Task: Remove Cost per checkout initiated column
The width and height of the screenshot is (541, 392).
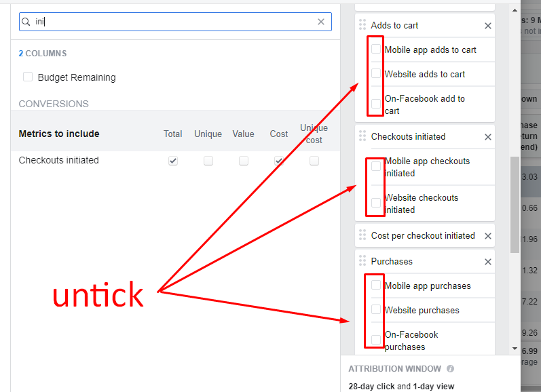Action: [x=488, y=236]
